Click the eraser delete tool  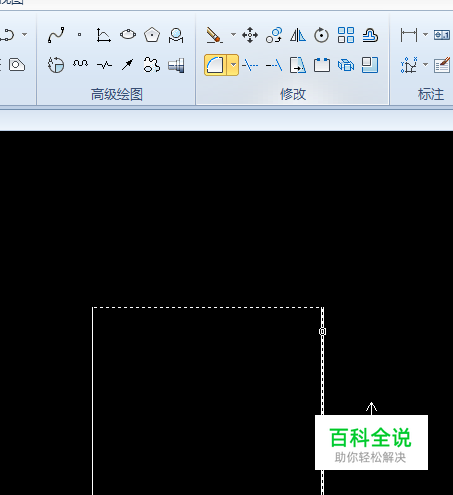pyautogui.click(x=214, y=35)
